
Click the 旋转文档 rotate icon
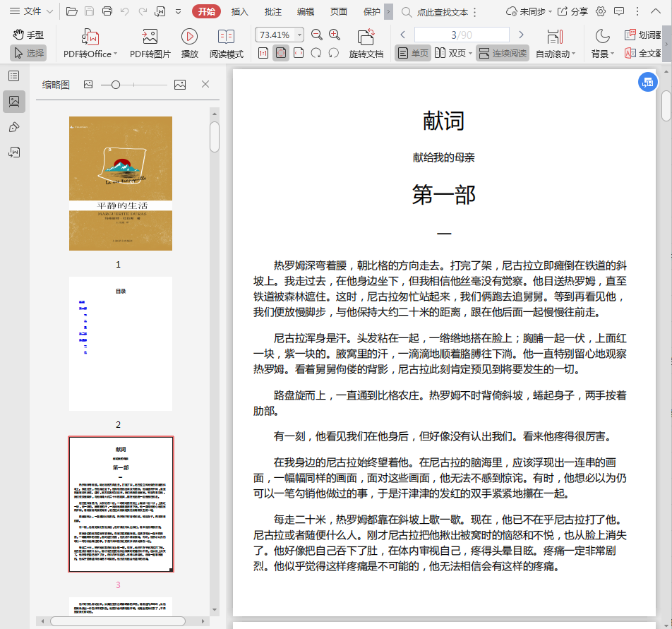pyautogui.click(x=366, y=37)
